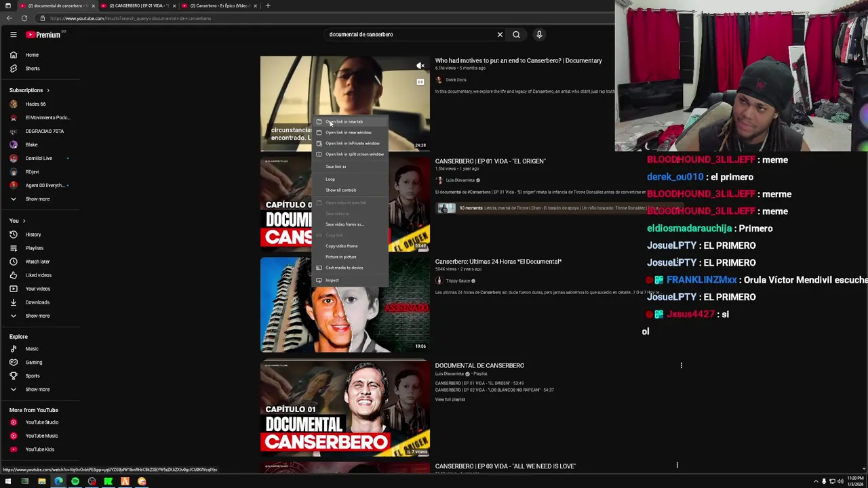This screenshot has width=868, height=488.
Task: Expand the Subscriptions heading chevron
Action: click(47, 90)
